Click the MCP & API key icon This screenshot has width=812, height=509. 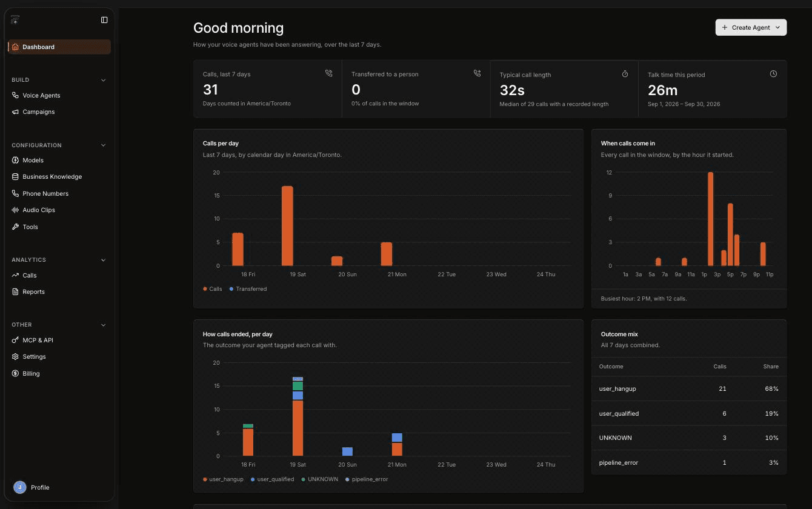click(x=16, y=340)
